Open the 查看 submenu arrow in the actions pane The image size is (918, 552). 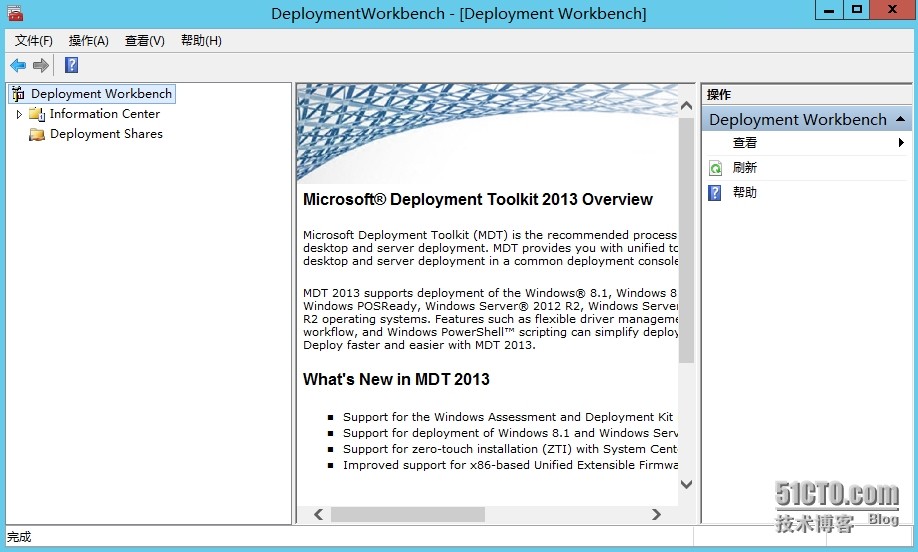click(x=901, y=143)
